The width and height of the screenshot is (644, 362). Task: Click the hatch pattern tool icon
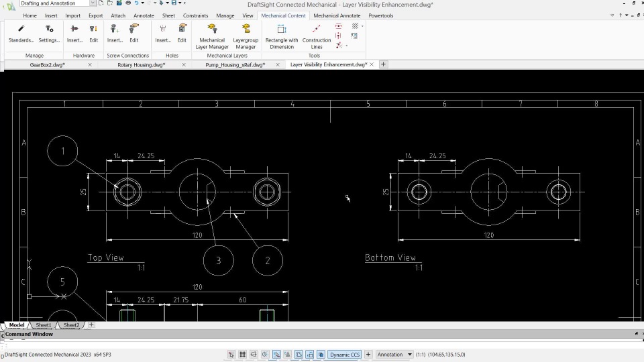tap(355, 26)
